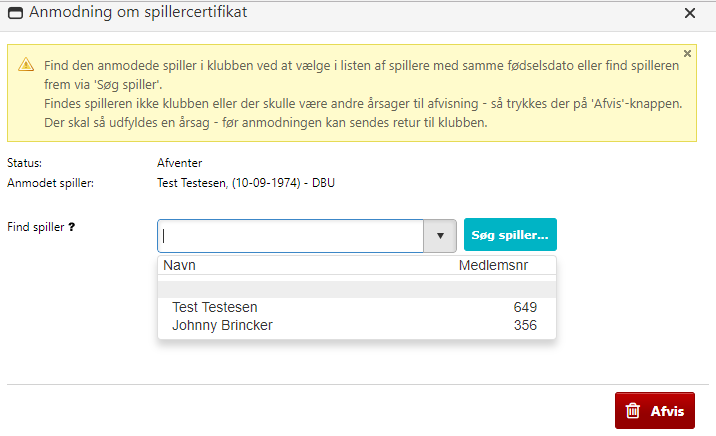Click the Navn column header
This screenshot has height=436, width=716.
(x=180, y=265)
